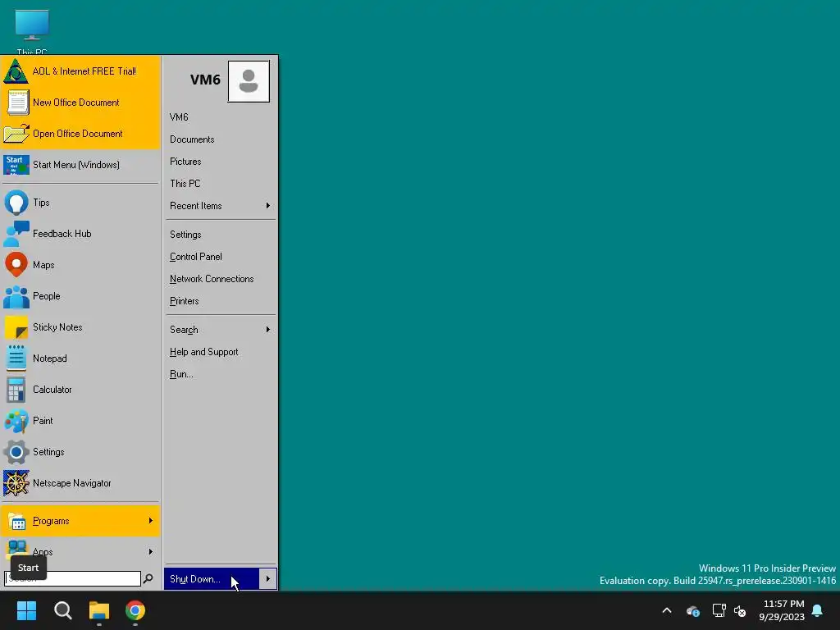
Task: Click the Shut Down... button
Action: coord(212,579)
